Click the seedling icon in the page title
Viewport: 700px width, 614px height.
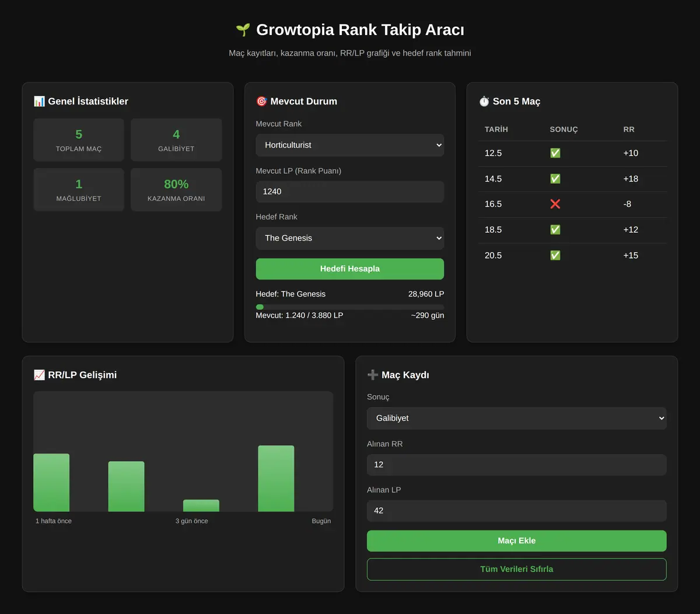pos(243,30)
